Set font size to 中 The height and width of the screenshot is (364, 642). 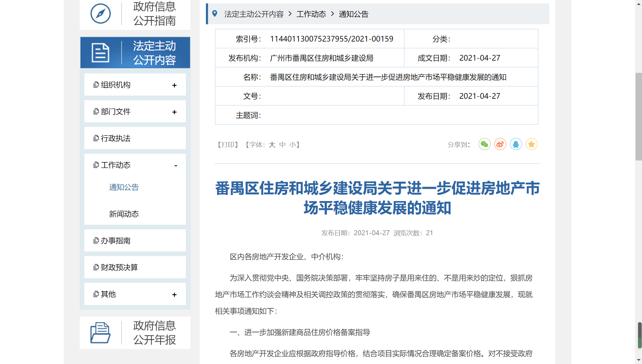[x=282, y=144]
